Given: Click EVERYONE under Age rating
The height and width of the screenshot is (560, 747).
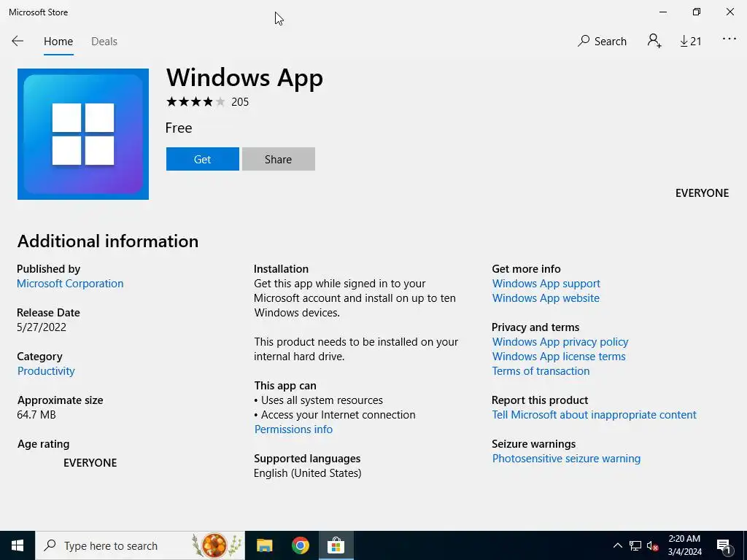Looking at the screenshot, I should (90, 463).
